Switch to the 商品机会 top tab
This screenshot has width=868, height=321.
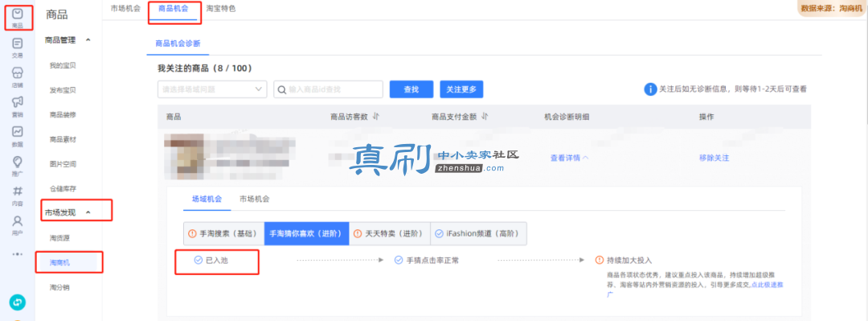point(174,9)
